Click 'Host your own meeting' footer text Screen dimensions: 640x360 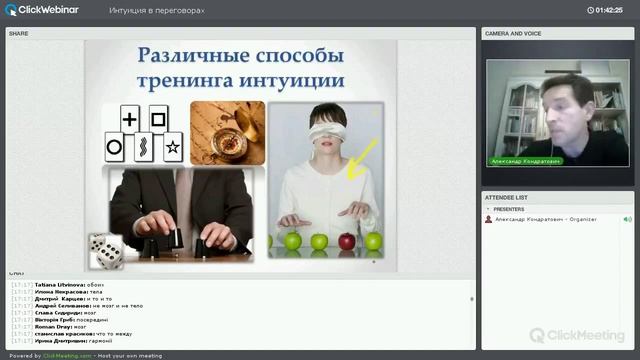tap(130, 356)
